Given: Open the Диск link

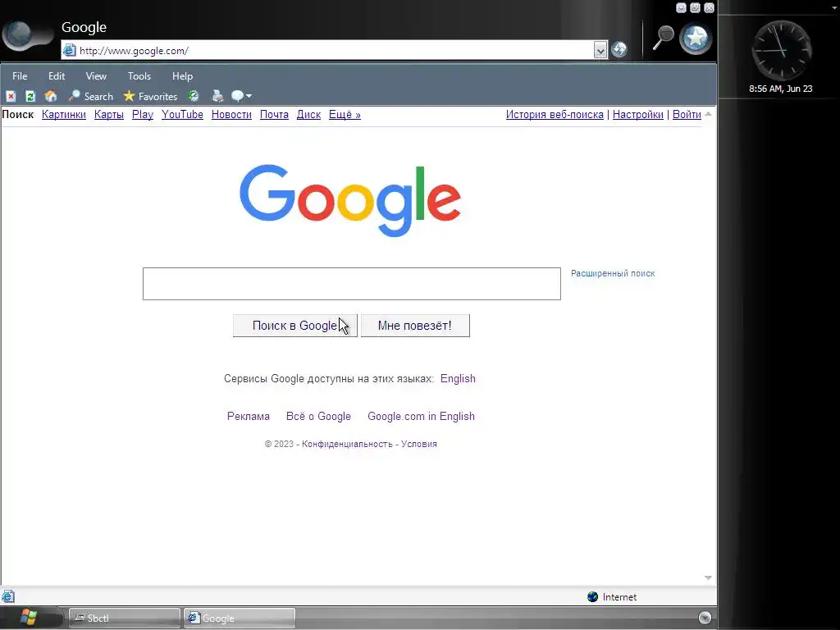Looking at the screenshot, I should [308, 115].
